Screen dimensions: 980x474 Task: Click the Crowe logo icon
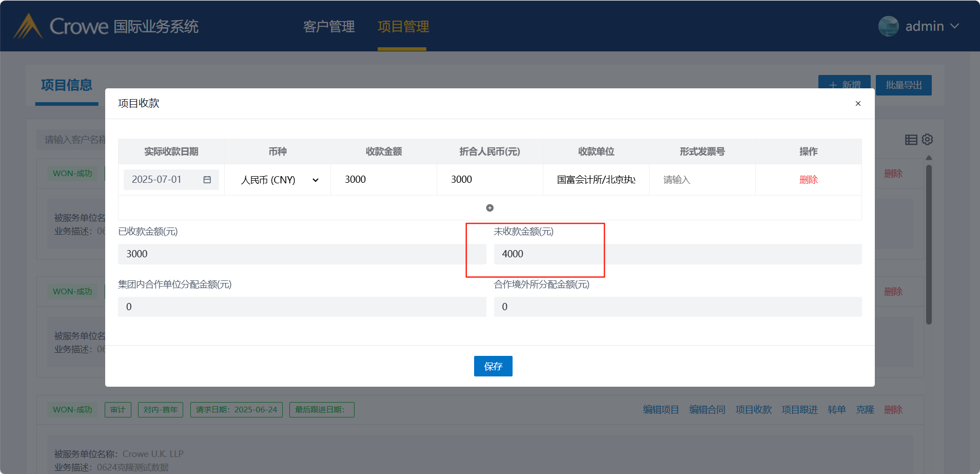tap(28, 26)
